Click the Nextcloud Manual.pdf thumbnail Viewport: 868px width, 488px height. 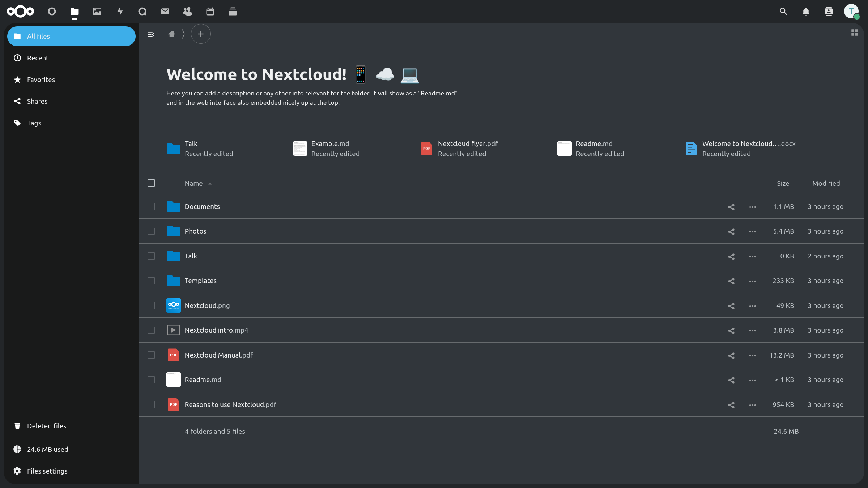tap(174, 355)
